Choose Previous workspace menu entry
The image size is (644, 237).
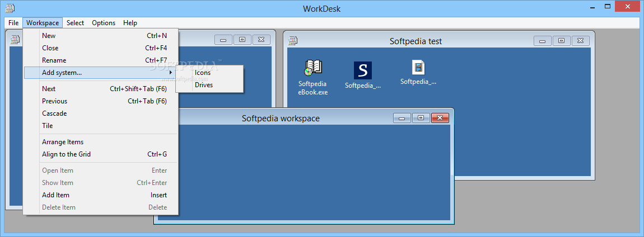click(101, 101)
